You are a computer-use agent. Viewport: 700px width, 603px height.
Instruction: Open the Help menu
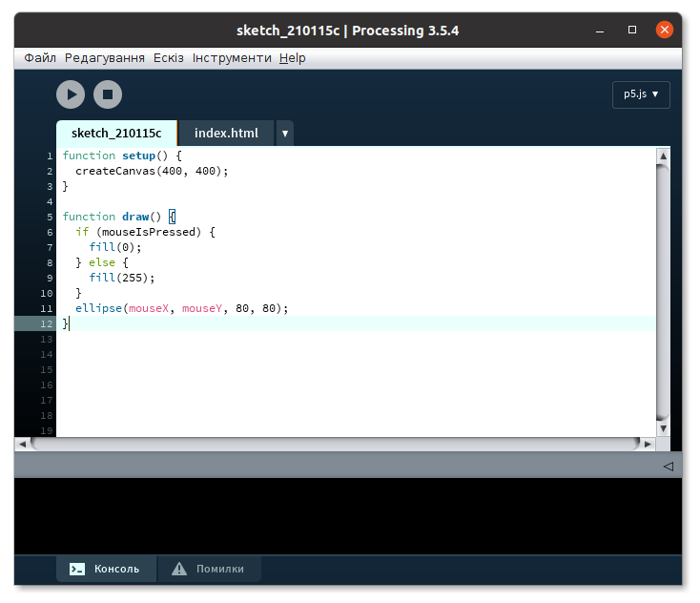pos(293,58)
